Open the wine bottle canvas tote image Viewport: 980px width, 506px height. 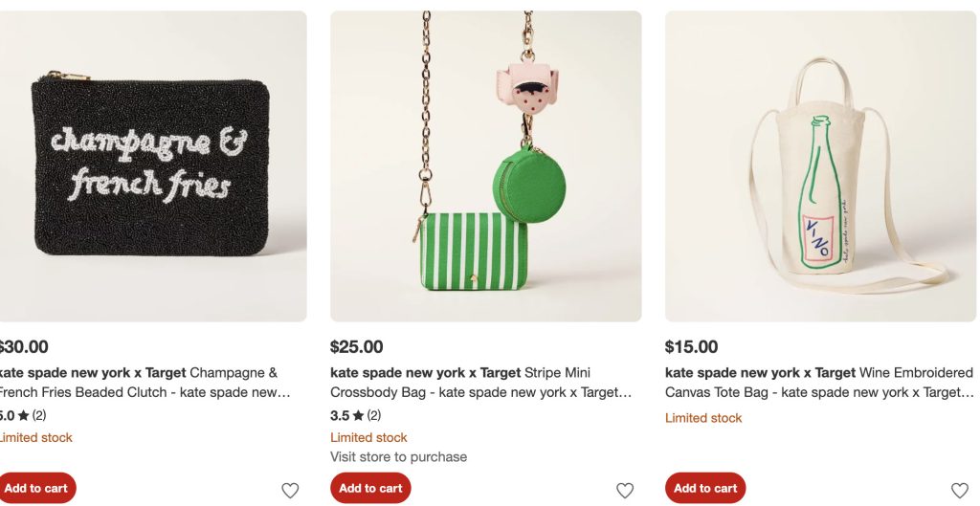pos(820,165)
